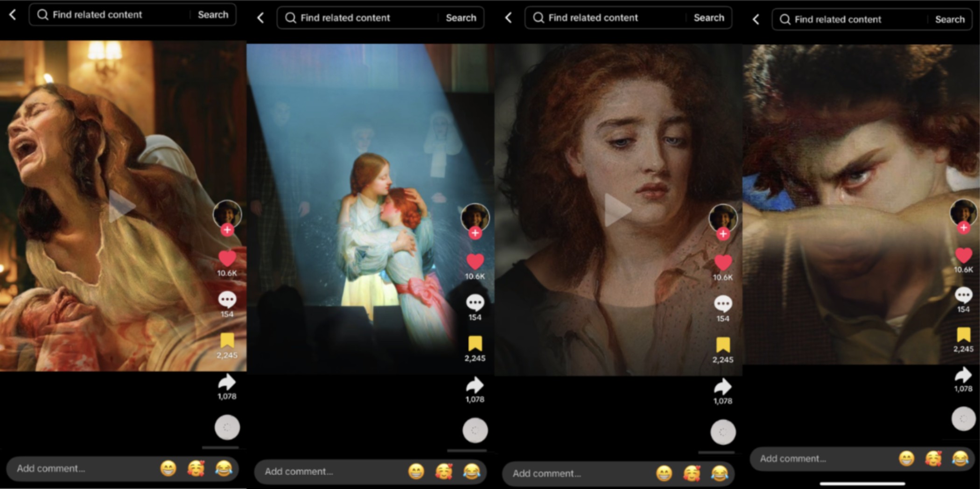Play the paused crying woman video
Image resolution: width=980 pixels, height=489 pixels.
(121, 206)
